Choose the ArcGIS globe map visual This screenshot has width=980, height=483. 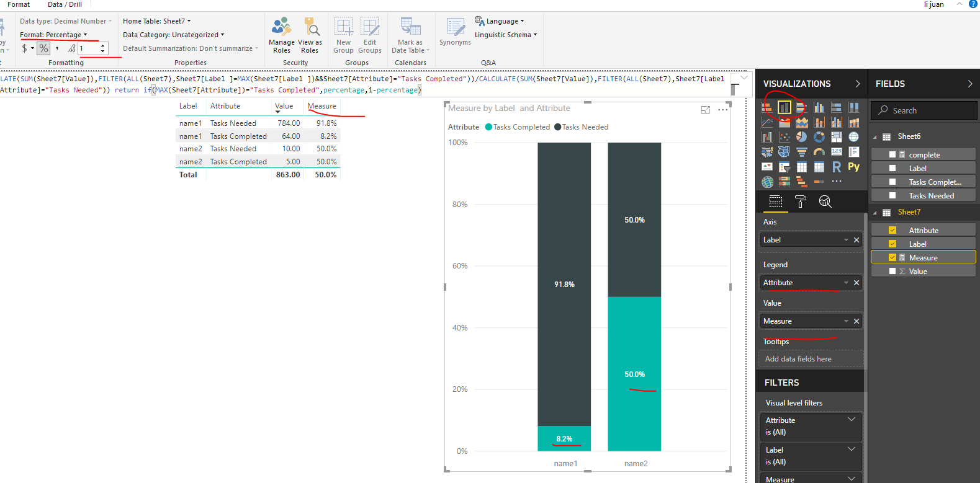768,182
